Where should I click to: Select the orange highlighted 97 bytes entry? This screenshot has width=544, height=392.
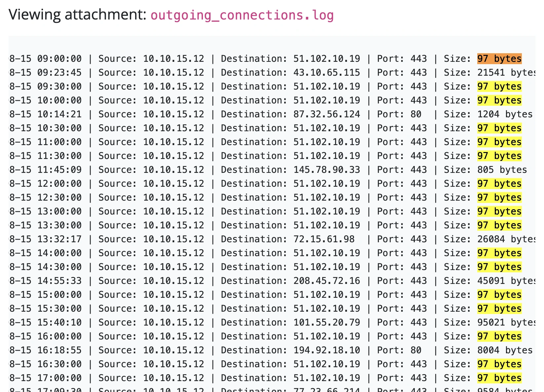pyautogui.click(x=499, y=59)
